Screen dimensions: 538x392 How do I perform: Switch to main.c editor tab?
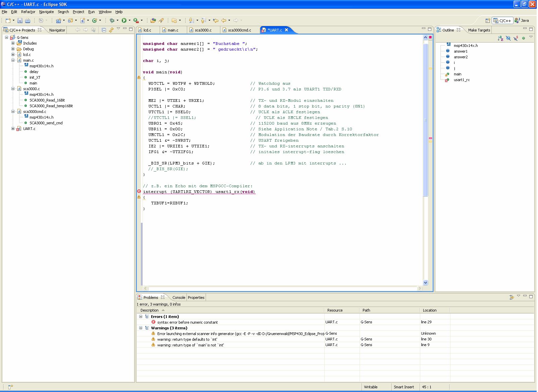[x=173, y=30]
